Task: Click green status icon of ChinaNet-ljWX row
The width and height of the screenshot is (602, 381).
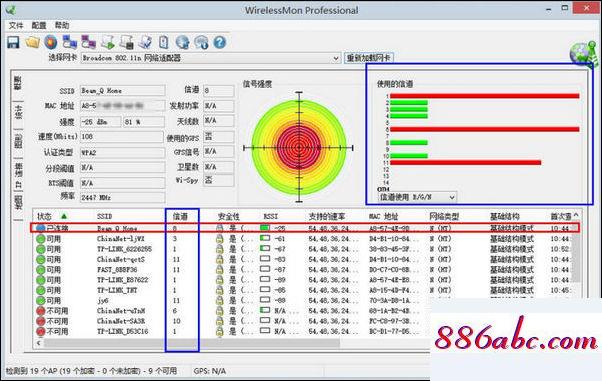Action: pyautogui.click(x=40, y=239)
